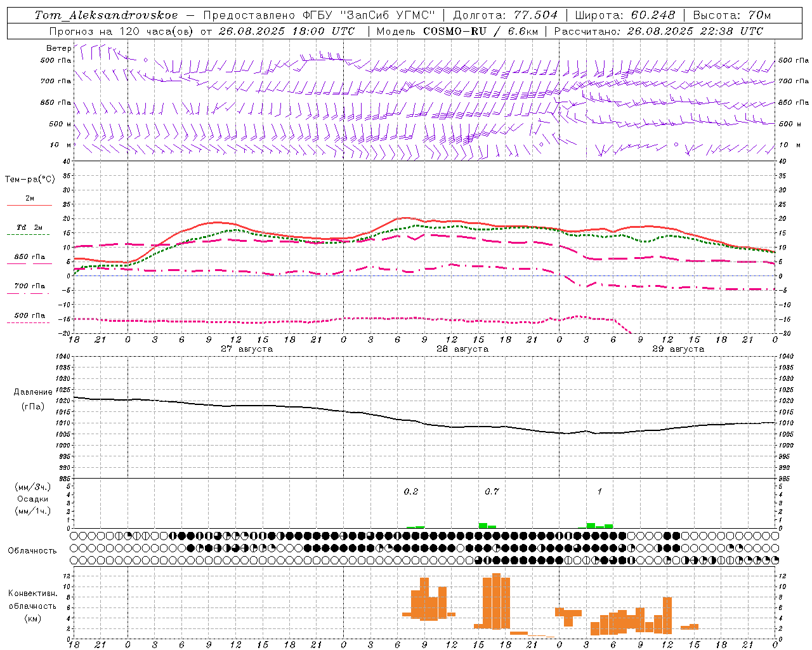Select the -20 value on left temperature axis
Screen dimensions: 812x650
coord(64,333)
